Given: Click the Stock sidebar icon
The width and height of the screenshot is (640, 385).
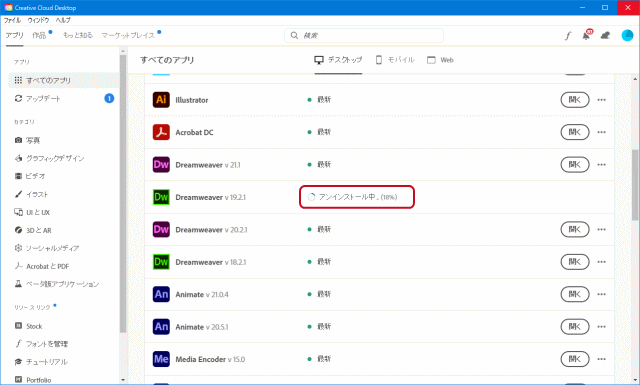Looking at the screenshot, I should tap(18, 325).
